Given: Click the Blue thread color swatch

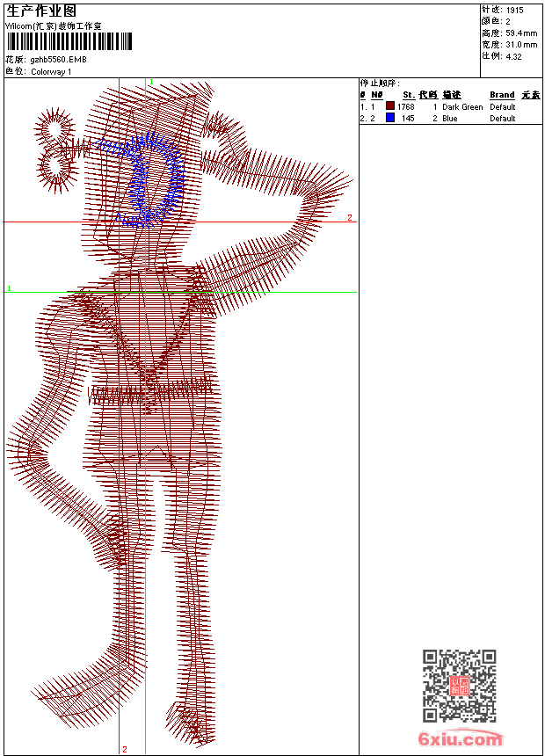Looking at the screenshot, I should pyautogui.click(x=390, y=118).
